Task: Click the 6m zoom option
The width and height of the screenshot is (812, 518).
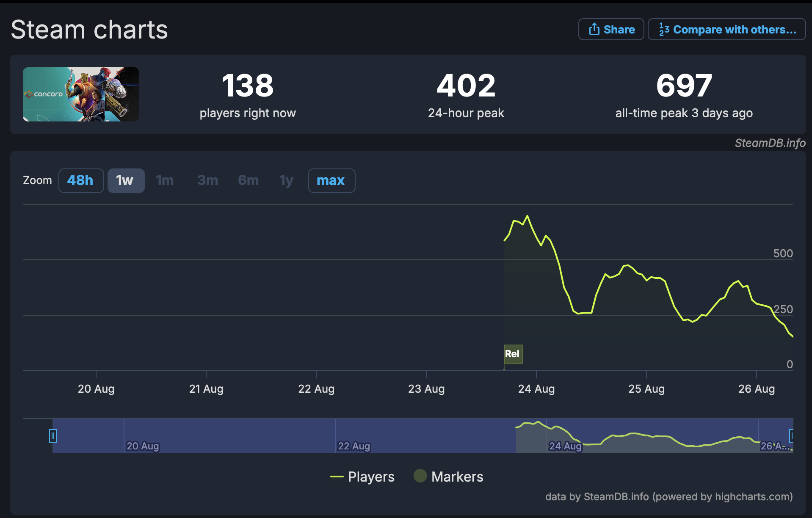Action: pos(248,181)
